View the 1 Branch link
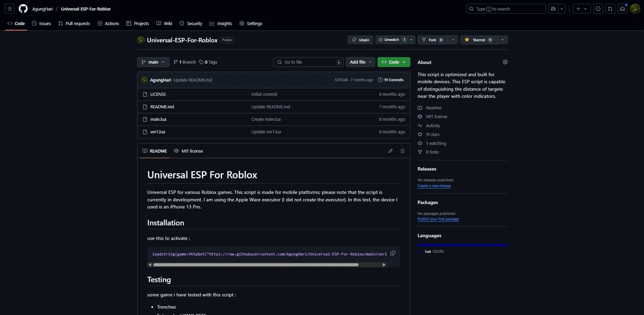 point(185,62)
